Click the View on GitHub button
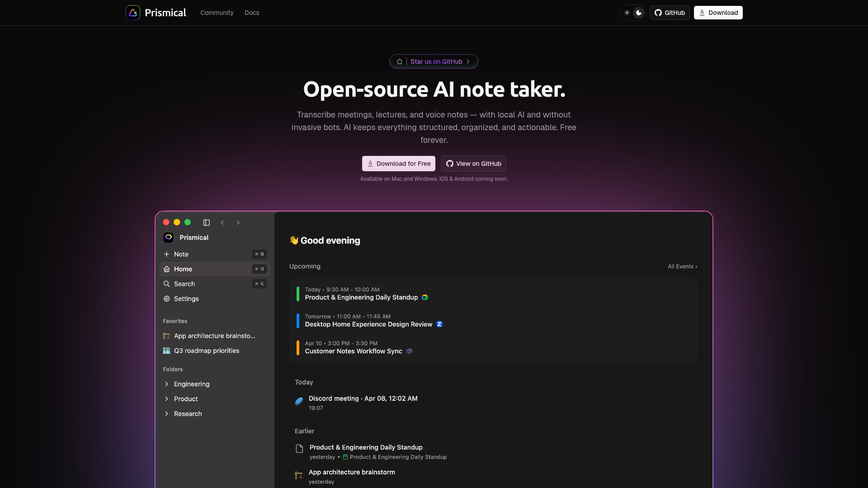 tap(474, 164)
